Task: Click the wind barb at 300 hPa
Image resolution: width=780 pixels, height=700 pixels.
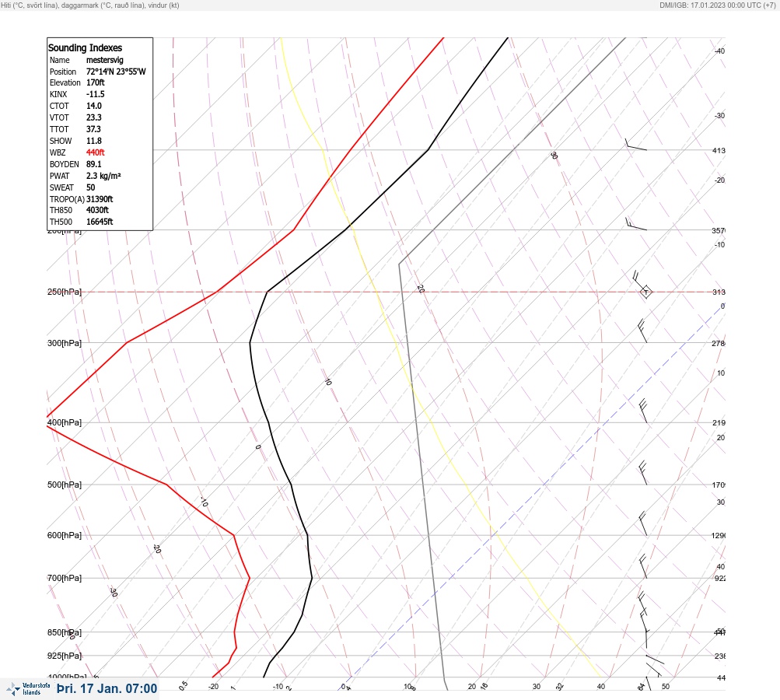Action: pyautogui.click(x=642, y=331)
